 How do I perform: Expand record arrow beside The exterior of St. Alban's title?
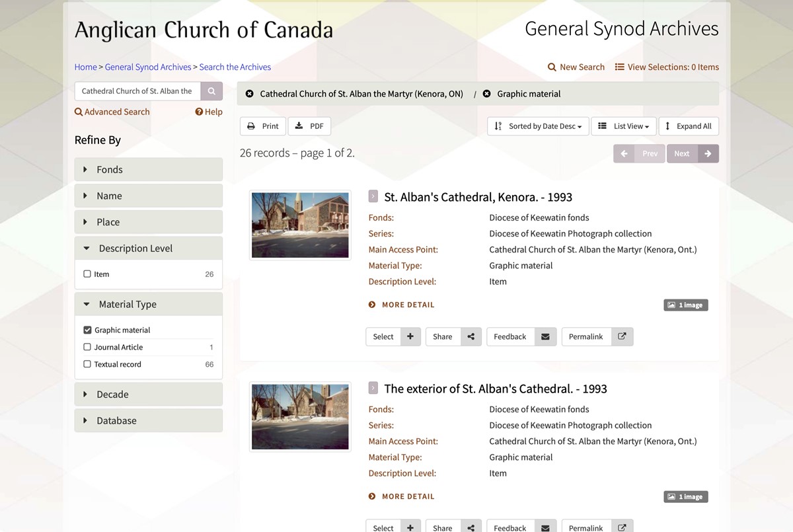click(373, 388)
